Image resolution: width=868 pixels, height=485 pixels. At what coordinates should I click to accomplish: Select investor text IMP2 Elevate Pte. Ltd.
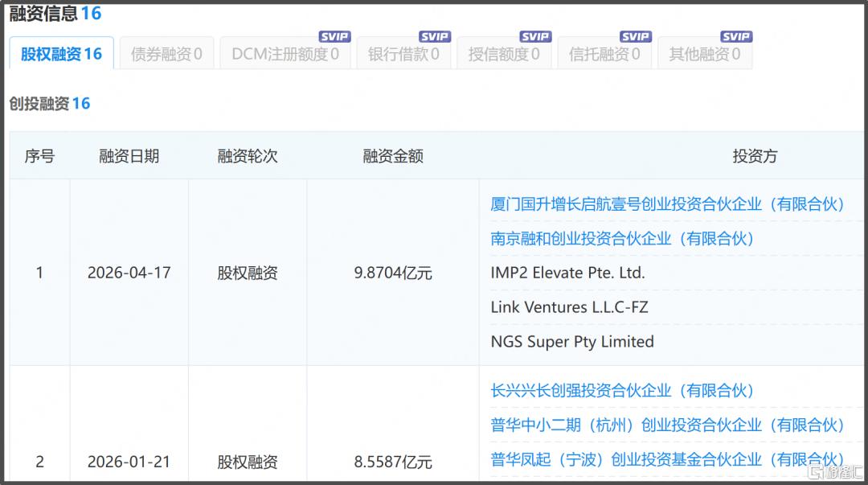pos(568,273)
